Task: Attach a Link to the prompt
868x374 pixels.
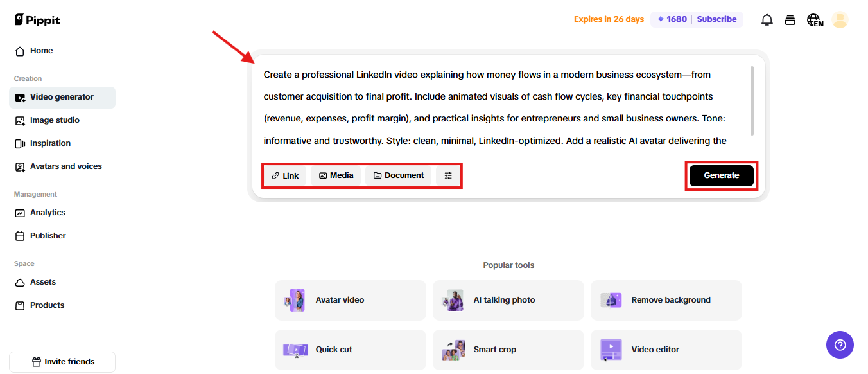Action: click(284, 175)
